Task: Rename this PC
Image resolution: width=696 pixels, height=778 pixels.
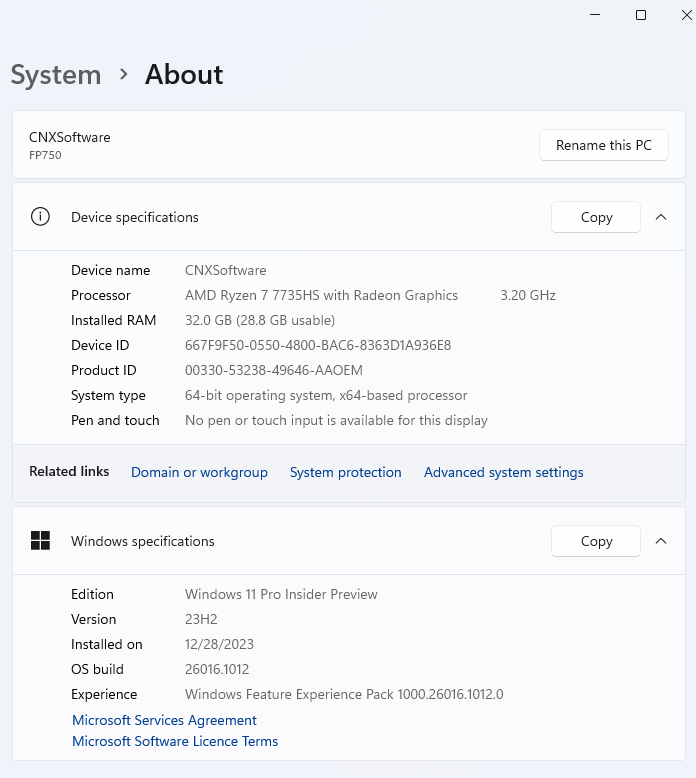Action: (x=604, y=145)
